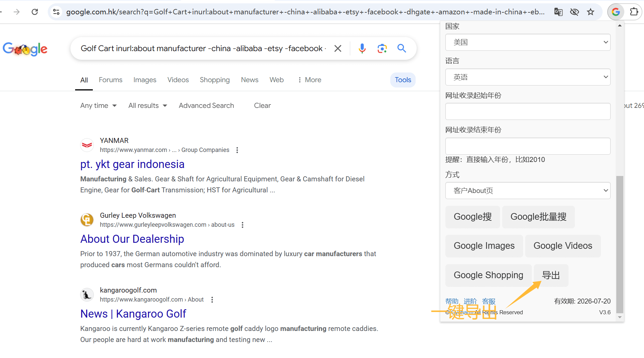
Task: Select the All tab
Action: pyautogui.click(x=84, y=80)
